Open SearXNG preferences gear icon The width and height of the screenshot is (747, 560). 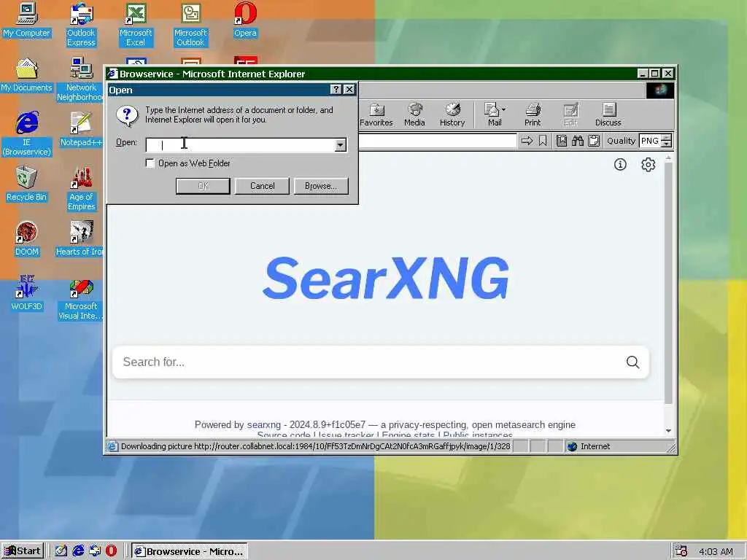coord(648,165)
